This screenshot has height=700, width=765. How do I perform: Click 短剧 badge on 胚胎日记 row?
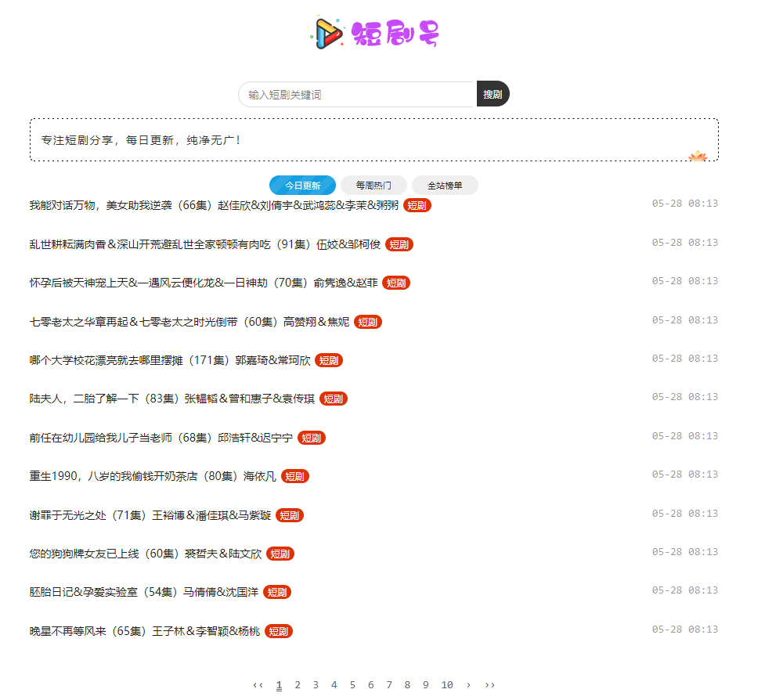tap(277, 592)
